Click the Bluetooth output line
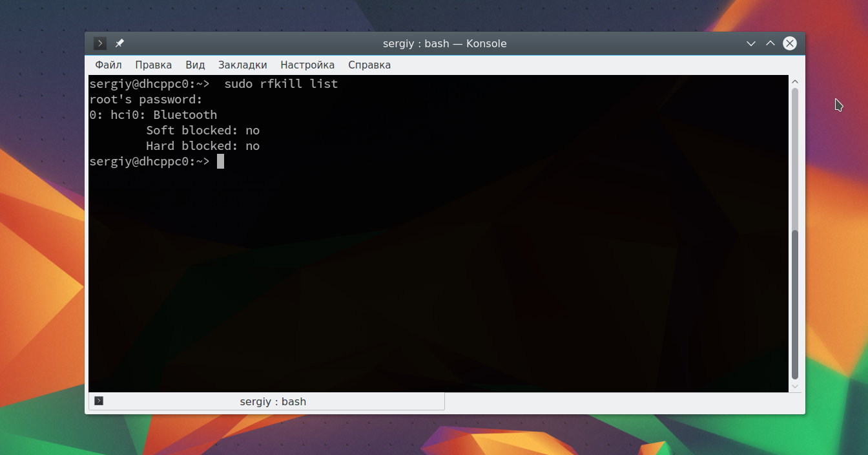This screenshot has height=455, width=868. click(153, 114)
